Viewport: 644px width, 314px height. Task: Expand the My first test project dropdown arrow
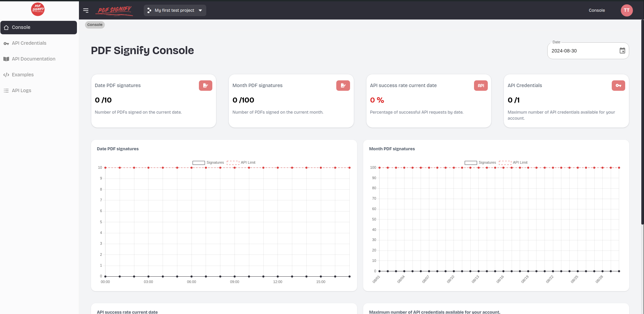200,10
